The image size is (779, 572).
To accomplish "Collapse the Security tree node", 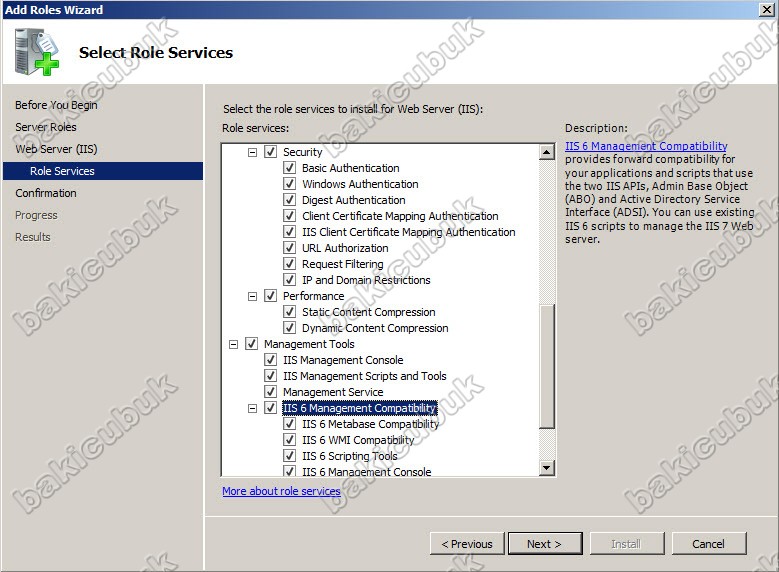I will pos(252,152).
